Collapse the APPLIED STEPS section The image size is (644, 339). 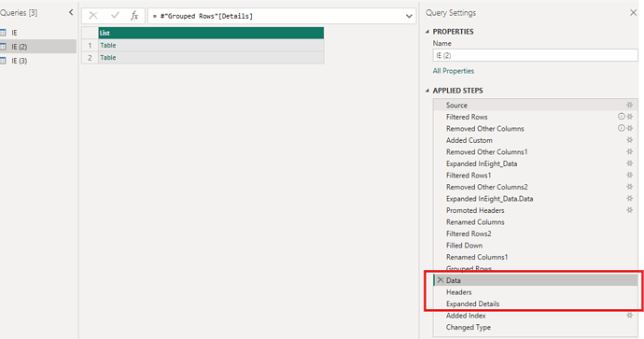coord(427,91)
